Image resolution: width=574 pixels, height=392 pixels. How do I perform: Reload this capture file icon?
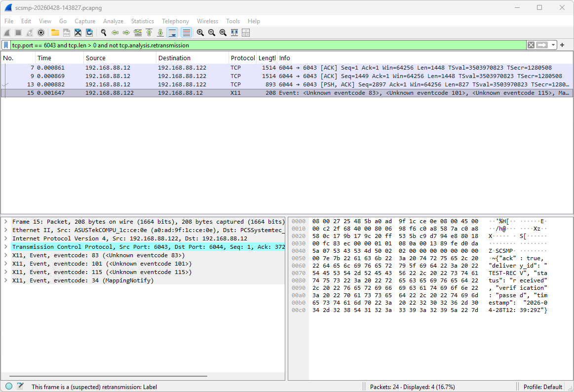89,33
